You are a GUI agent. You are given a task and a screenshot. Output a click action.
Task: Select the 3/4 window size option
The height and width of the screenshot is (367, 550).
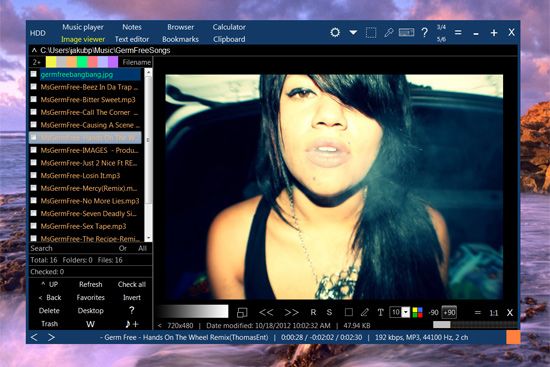tap(441, 27)
